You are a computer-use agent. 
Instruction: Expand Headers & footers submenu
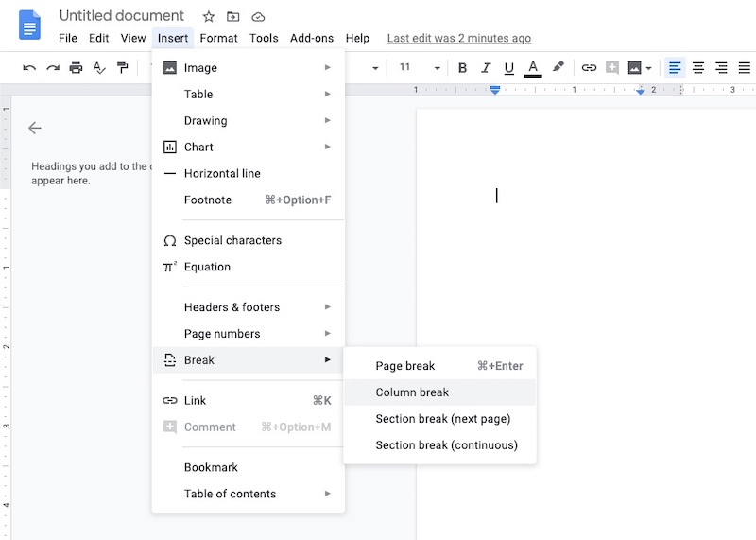(x=249, y=307)
